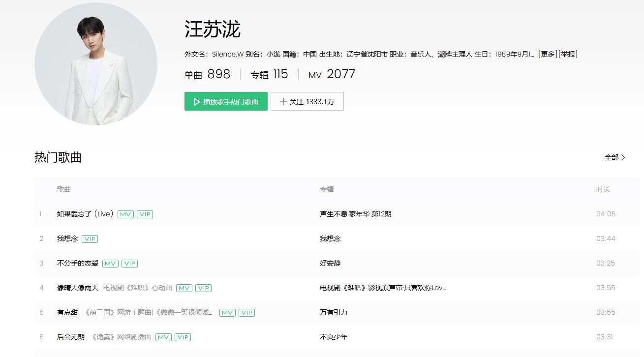Click VIP badge on 后会无期 row
The width and height of the screenshot is (644, 357).
tap(183, 337)
